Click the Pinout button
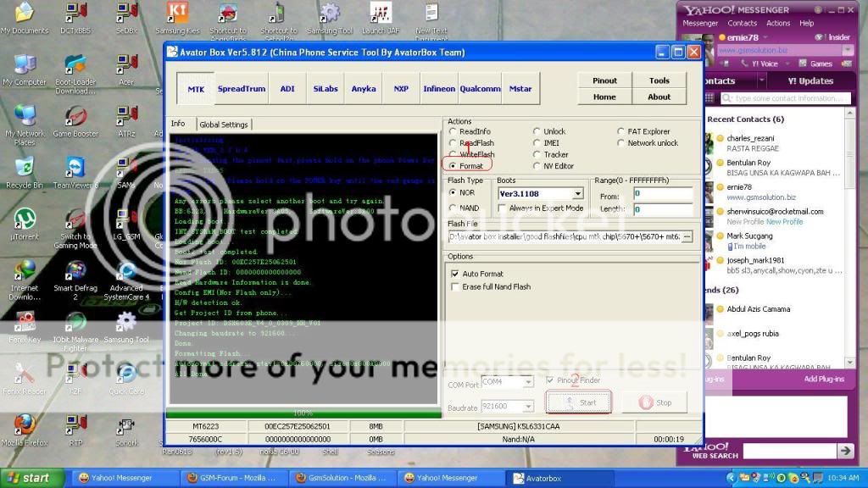 click(604, 80)
